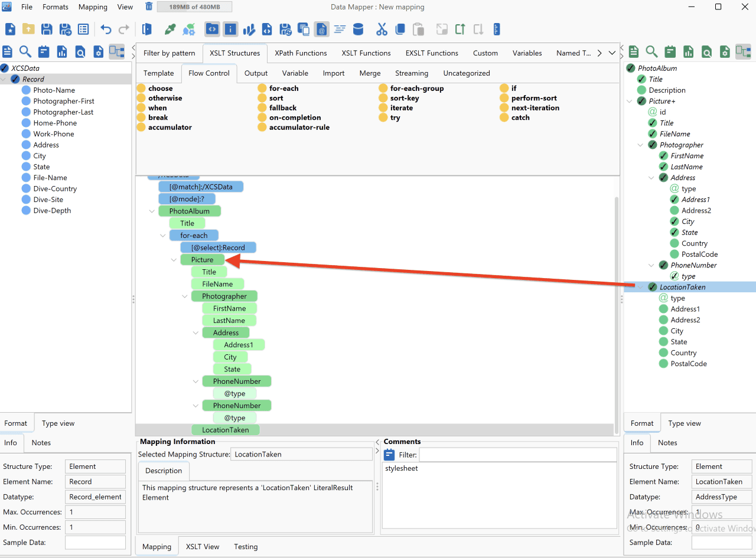Open the Testing tab at bottom
Viewport: 756px width, 558px height.
(246, 547)
